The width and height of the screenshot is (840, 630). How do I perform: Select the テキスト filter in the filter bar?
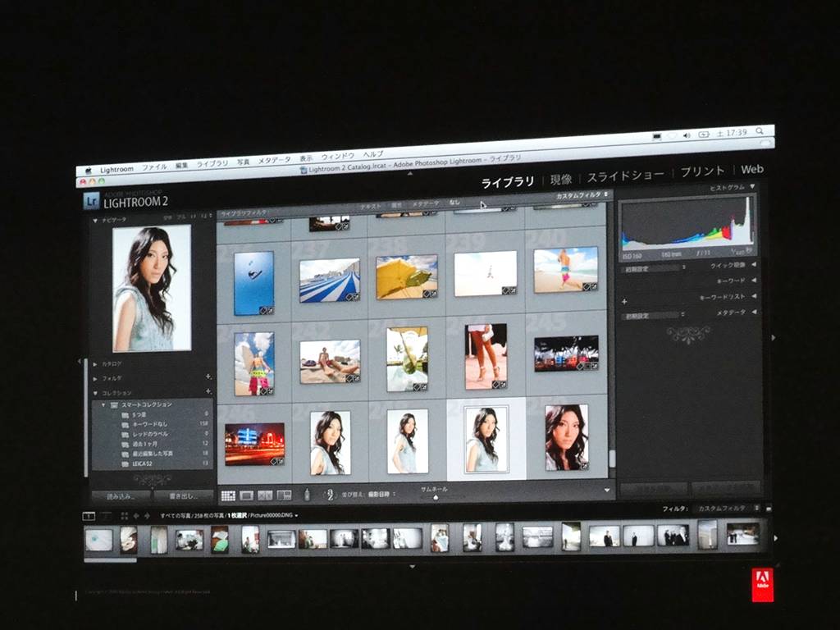371,206
